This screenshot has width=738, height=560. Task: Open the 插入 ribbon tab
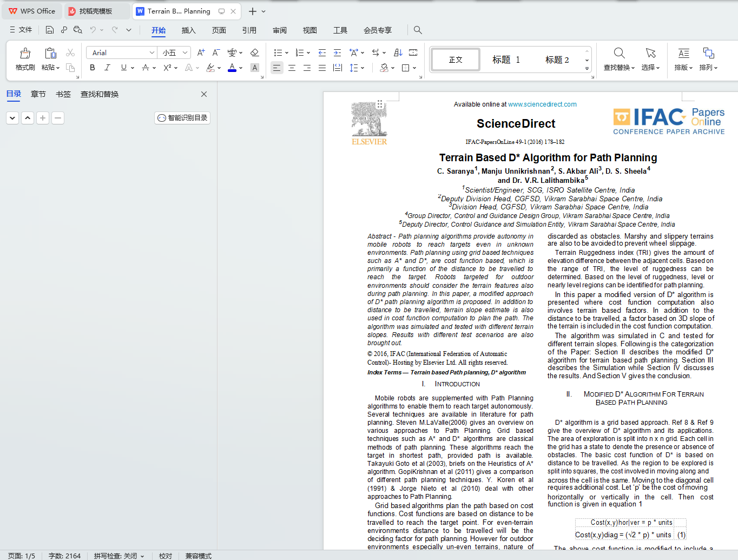click(188, 30)
